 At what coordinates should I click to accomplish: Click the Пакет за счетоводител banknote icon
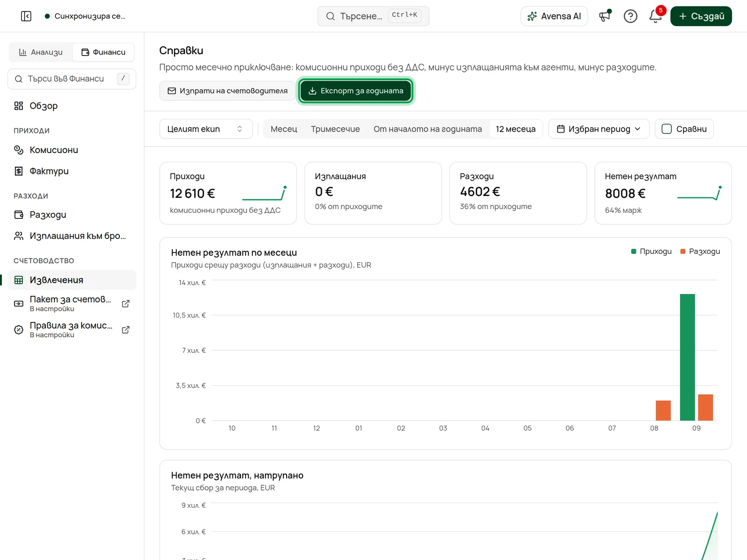coord(19,304)
